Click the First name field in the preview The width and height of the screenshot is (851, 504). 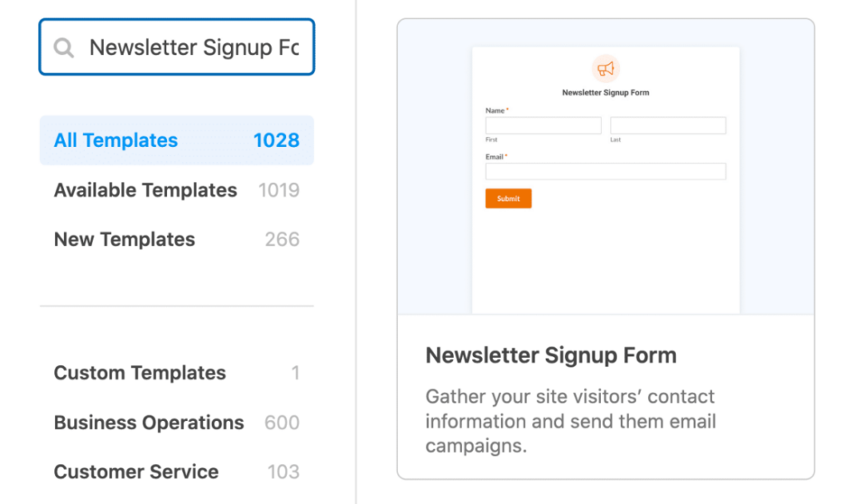(x=543, y=125)
